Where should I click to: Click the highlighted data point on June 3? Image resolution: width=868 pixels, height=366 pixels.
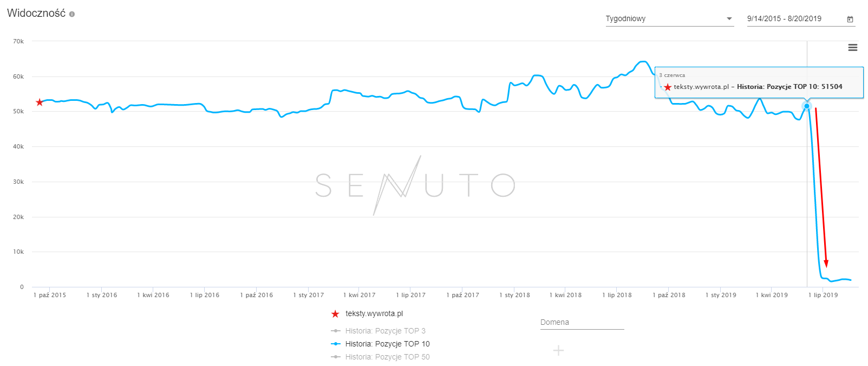pyautogui.click(x=807, y=106)
